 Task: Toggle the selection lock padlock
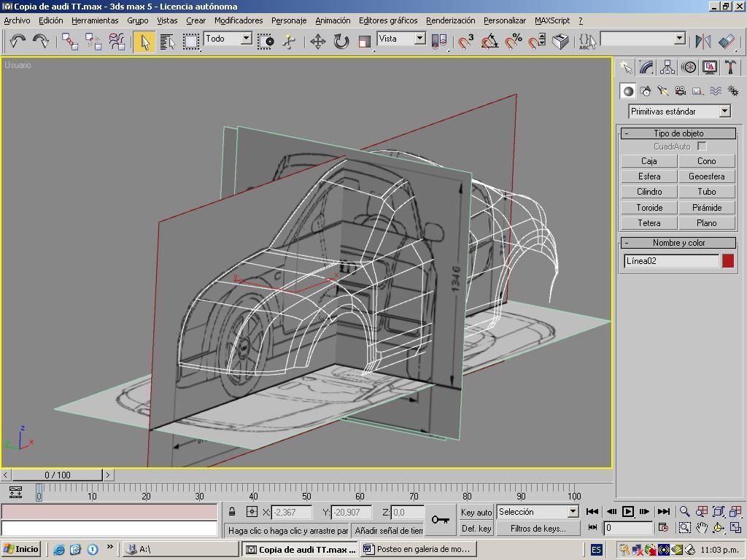232,512
